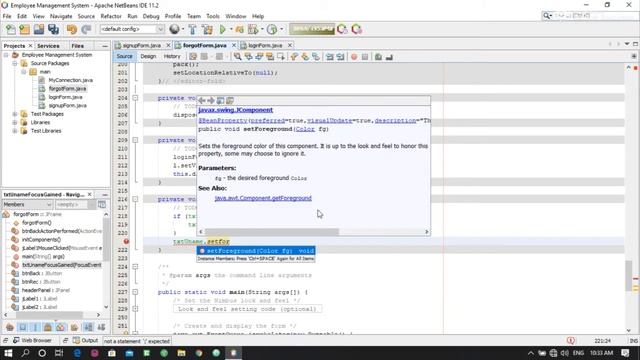This screenshot has height=360, width=640.
Task: Click the Find Previous Occurrence editor icon
Action: 248,57
